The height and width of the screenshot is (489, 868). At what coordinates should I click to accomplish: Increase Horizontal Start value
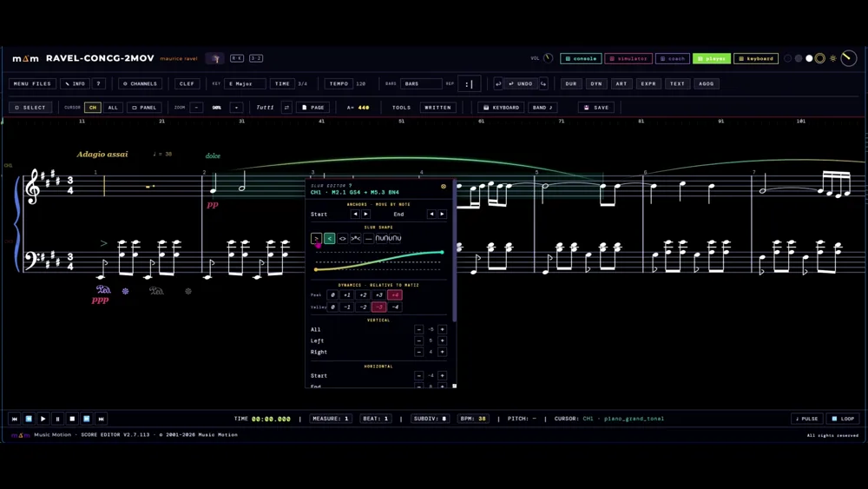[x=442, y=375]
